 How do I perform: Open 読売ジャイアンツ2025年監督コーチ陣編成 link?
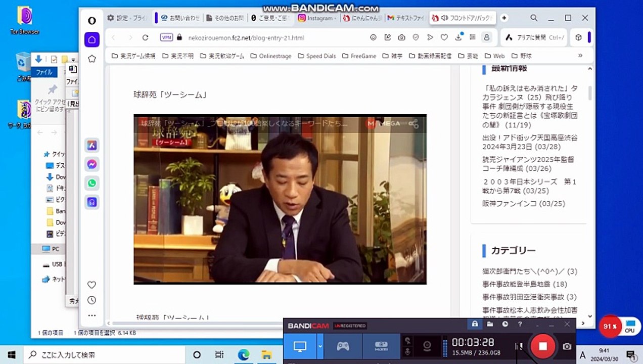click(x=528, y=164)
